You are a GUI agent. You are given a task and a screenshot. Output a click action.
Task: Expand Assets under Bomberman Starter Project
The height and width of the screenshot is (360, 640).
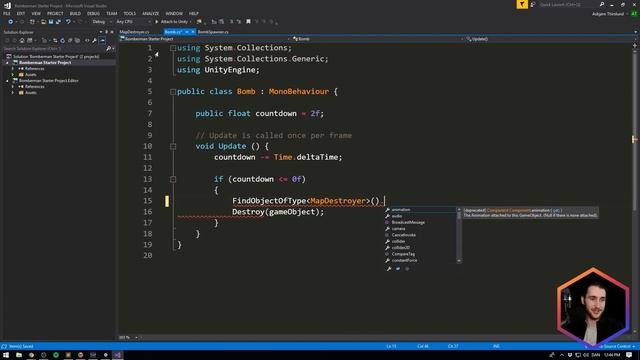tap(13, 75)
